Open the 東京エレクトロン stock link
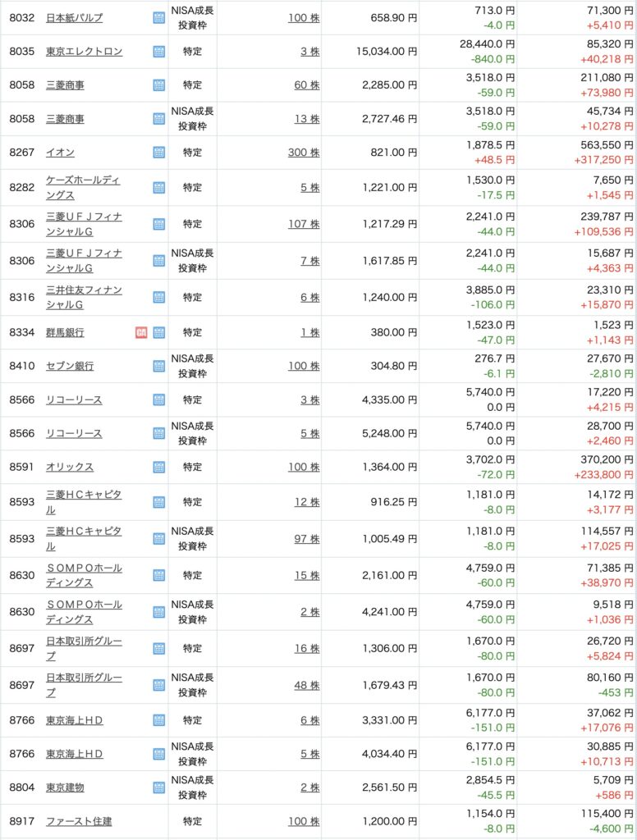Screen dimensions: 637x840 click(x=84, y=52)
